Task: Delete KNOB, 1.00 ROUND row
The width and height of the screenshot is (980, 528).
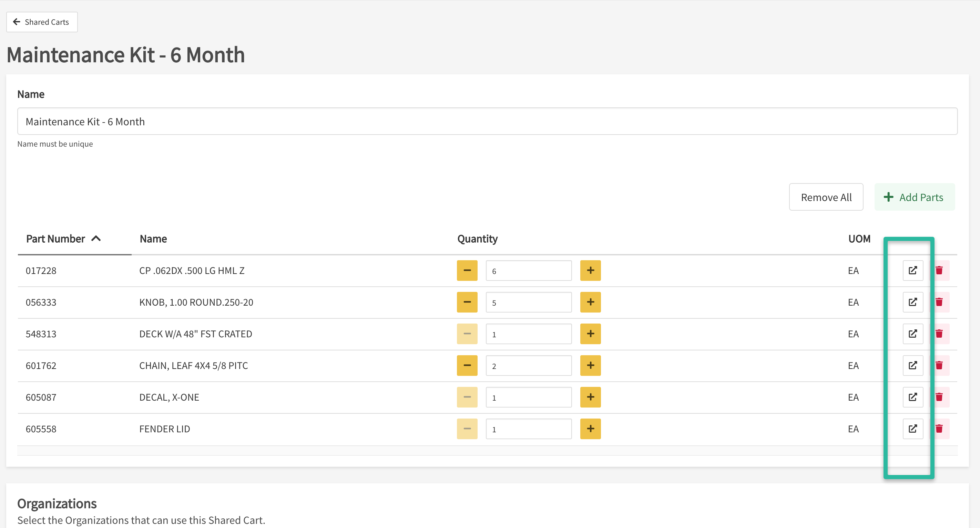Action: tap(939, 302)
